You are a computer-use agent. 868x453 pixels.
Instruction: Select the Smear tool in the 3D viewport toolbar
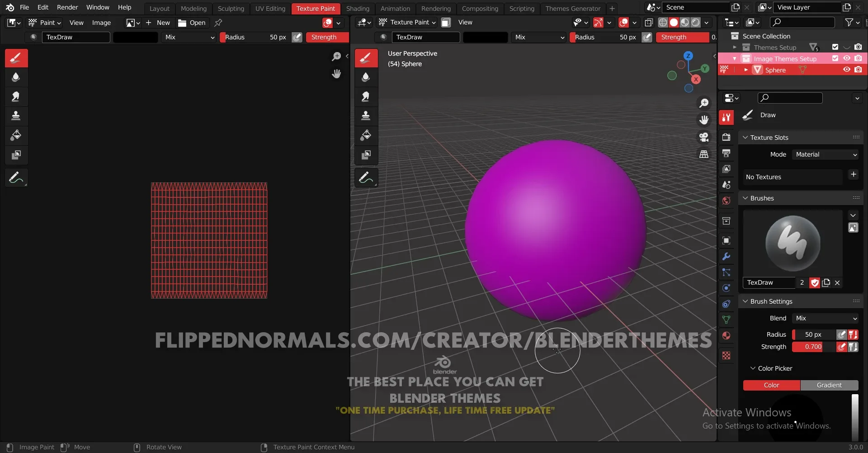(x=366, y=97)
